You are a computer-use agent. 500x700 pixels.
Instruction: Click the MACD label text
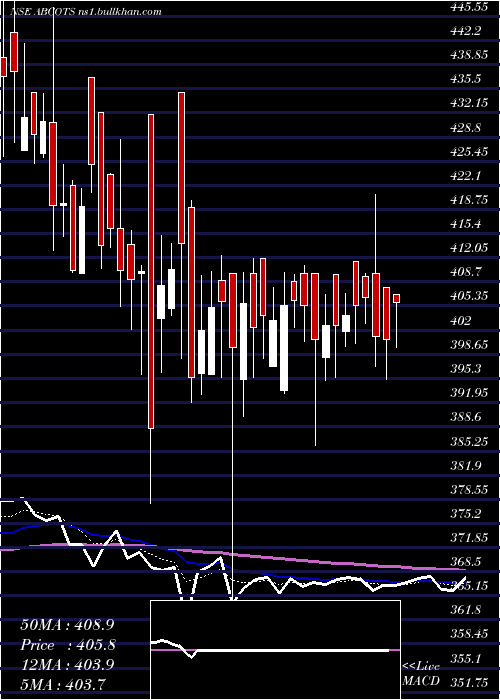point(421,681)
